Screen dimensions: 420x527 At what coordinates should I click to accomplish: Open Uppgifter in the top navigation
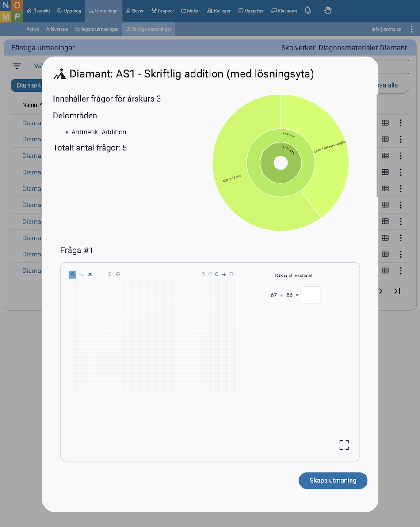251,11
